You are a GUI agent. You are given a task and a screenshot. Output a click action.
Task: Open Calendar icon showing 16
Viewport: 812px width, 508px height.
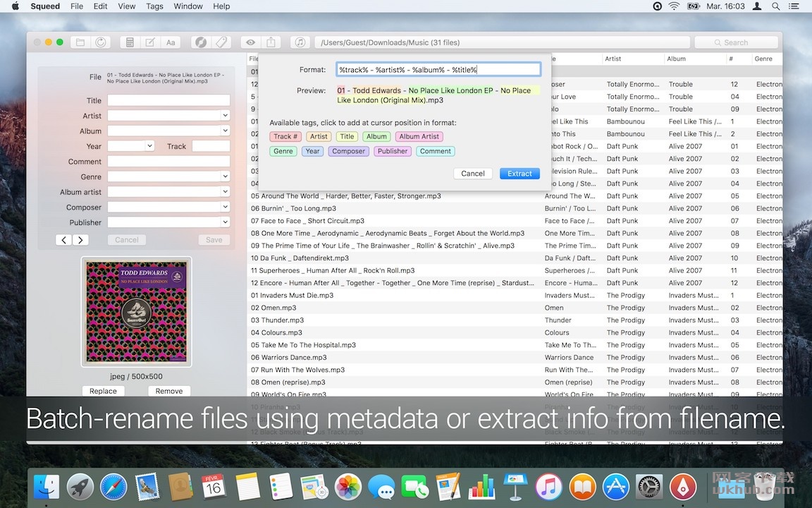[x=214, y=488]
